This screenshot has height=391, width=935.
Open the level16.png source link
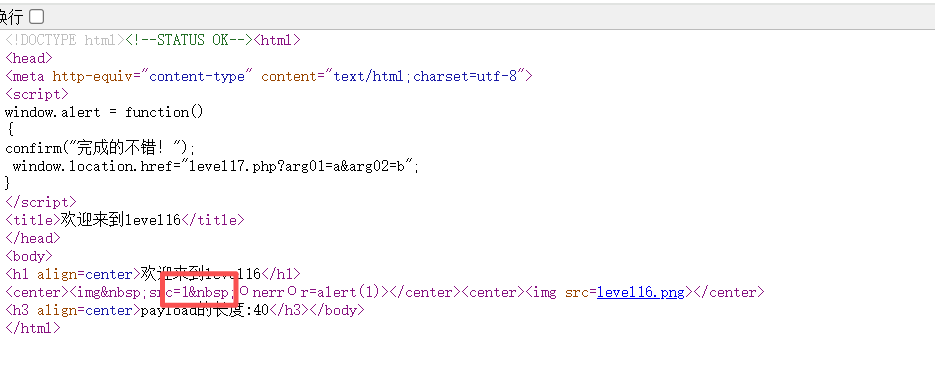[x=640, y=292]
